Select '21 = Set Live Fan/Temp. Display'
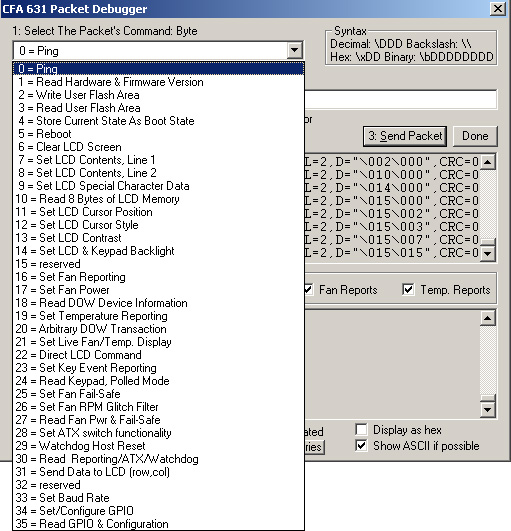Screen dimensions: 511x531 point(158,342)
